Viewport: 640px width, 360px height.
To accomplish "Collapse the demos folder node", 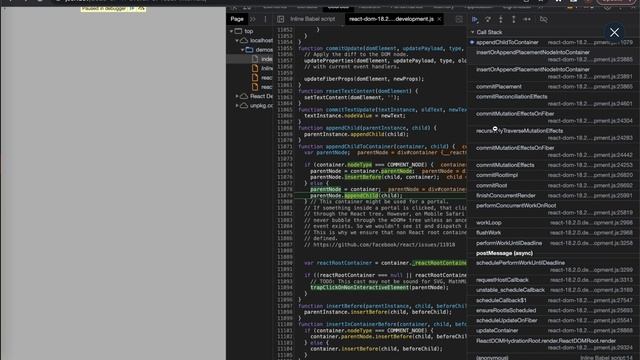I will click(x=242, y=50).
